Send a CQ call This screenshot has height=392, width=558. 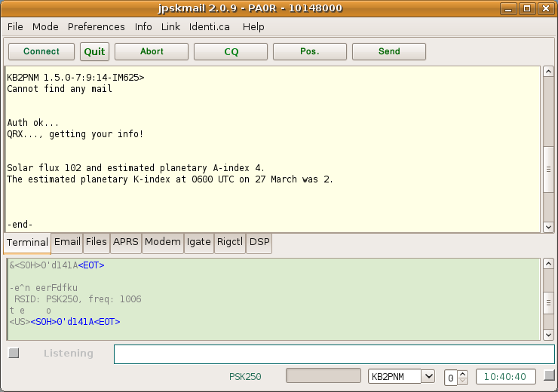[231, 51]
